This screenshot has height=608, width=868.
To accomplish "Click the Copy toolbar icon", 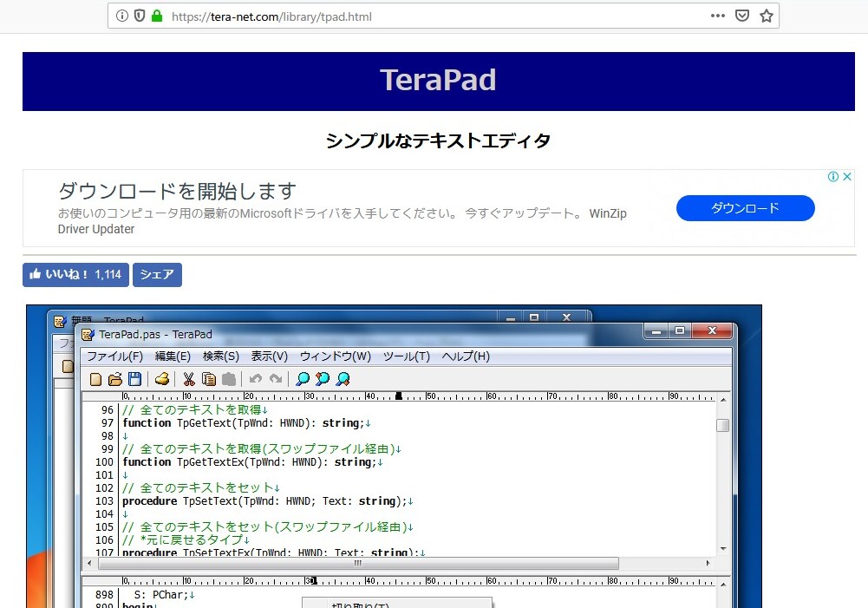I will (209, 379).
